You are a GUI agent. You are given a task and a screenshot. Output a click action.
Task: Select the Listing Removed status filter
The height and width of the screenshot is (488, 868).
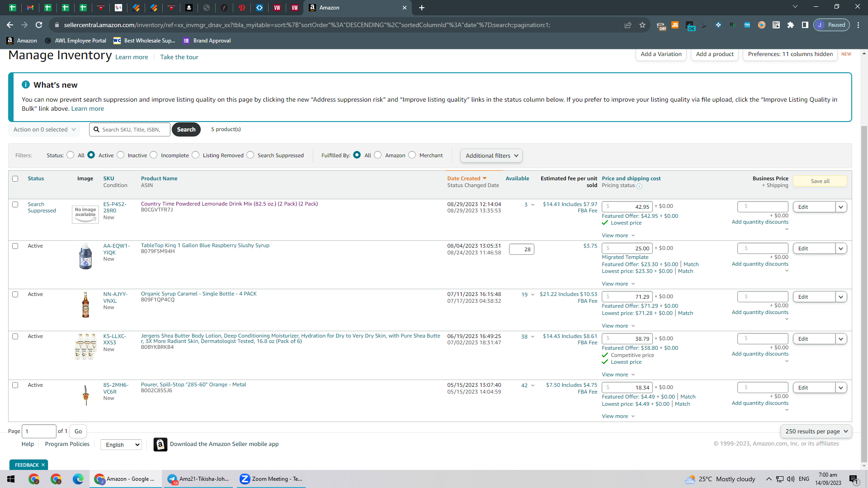[195, 155]
